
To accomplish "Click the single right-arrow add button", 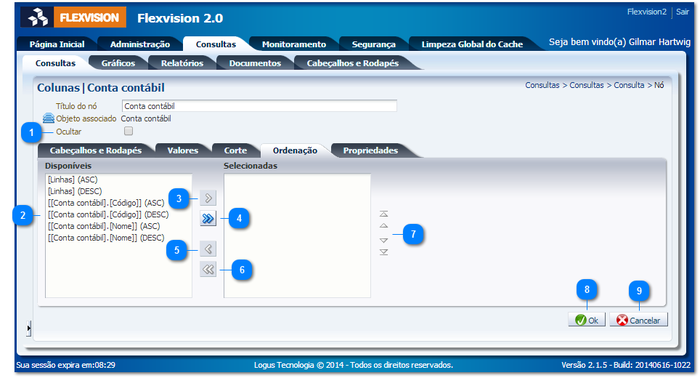I will 208,198.
